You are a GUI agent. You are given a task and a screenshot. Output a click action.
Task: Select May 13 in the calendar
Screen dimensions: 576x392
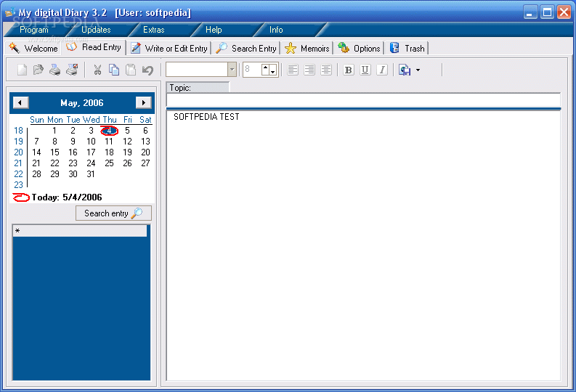pyautogui.click(x=145, y=142)
